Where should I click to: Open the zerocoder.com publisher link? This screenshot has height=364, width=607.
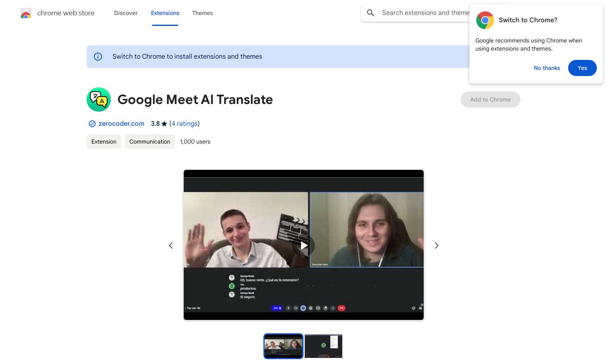[x=121, y=124]
